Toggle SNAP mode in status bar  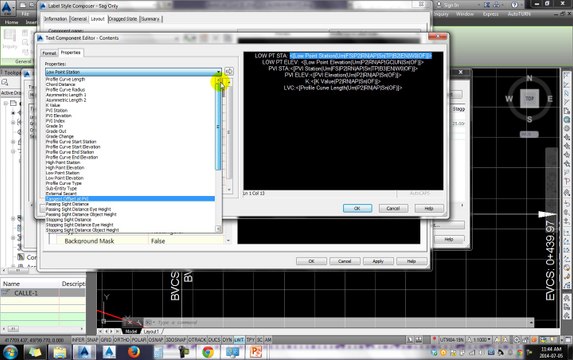click(x=92, y=340)
